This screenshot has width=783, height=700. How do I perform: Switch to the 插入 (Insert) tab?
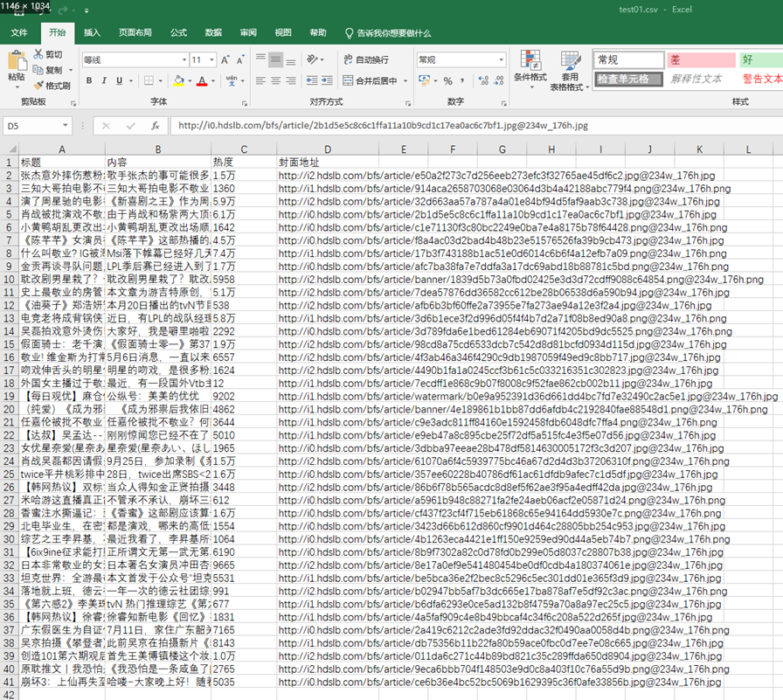92,32
